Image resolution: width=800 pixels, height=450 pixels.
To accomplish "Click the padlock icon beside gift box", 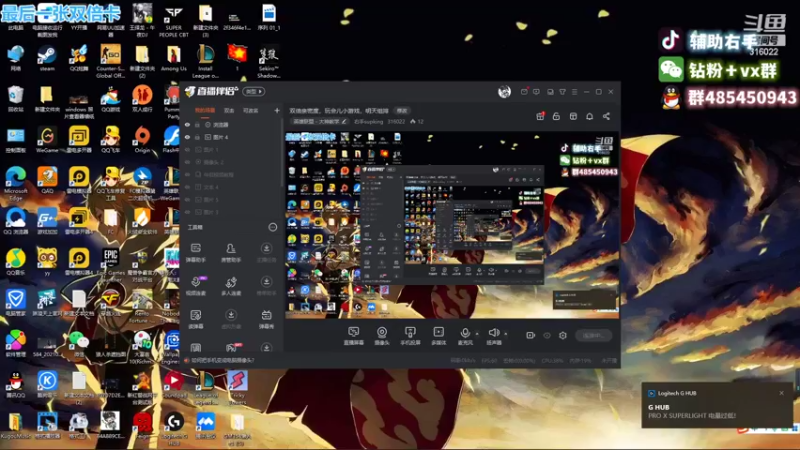I will (556, 116).
